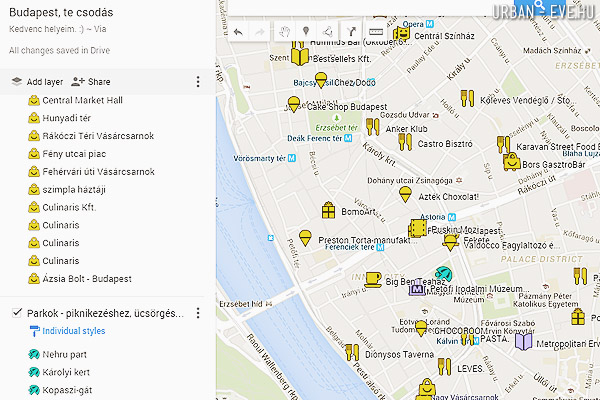Click the teal Károlyi kert park marker
Image resolution: width=600 pixels, height=400 pixels.
[443, 274]
